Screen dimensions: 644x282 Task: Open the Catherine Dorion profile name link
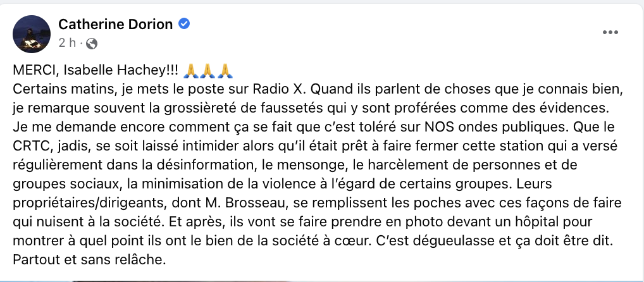(115, 24)
